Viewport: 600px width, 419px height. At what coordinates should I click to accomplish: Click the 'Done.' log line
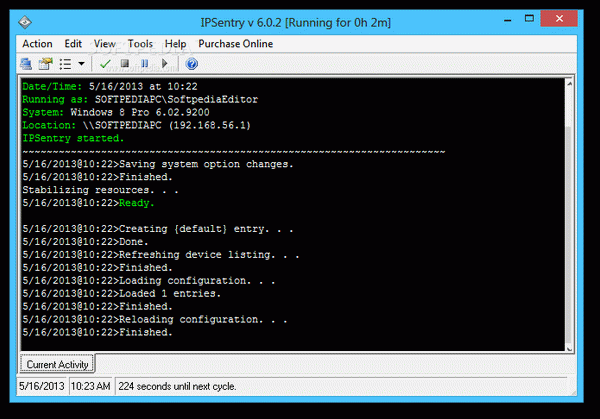[85, 242]
